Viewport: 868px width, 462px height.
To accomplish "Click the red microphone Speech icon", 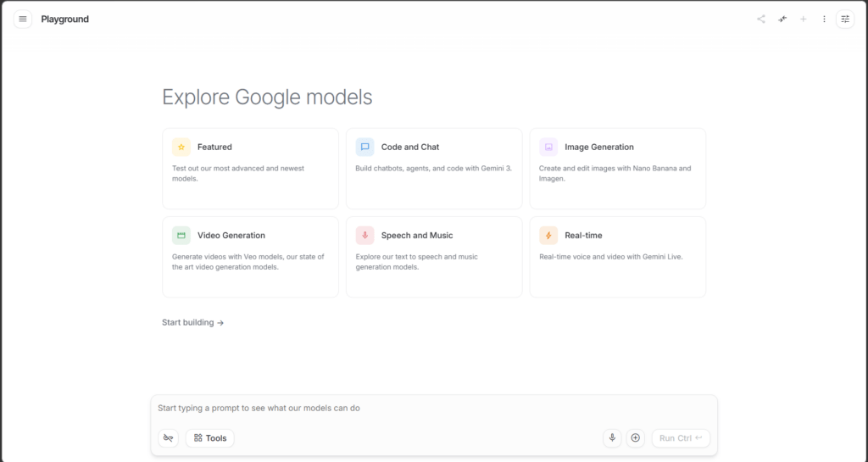I will point(364,235).
